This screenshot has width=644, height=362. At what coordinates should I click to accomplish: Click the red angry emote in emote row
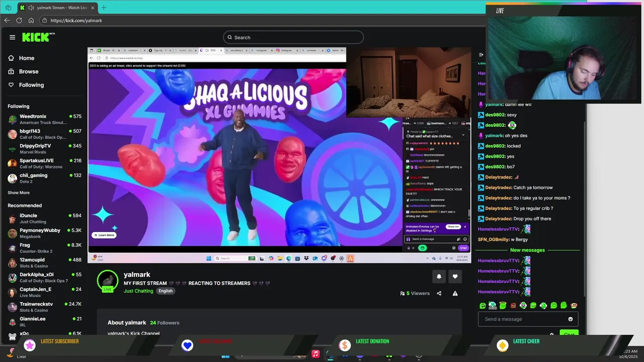(x=513, y=305)
